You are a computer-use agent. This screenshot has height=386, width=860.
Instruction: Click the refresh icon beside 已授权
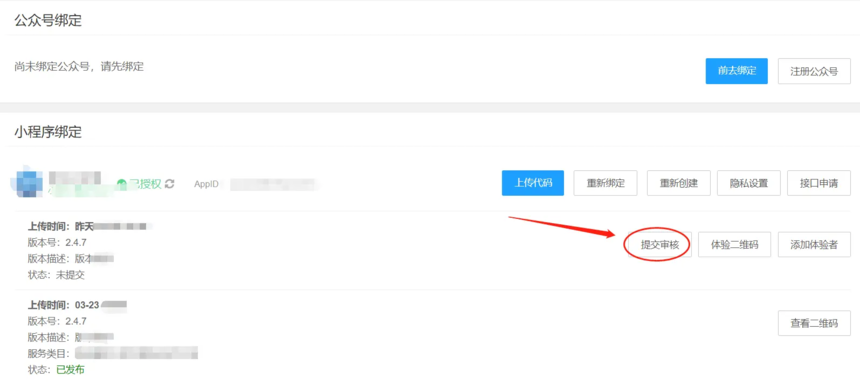(169, 184)
